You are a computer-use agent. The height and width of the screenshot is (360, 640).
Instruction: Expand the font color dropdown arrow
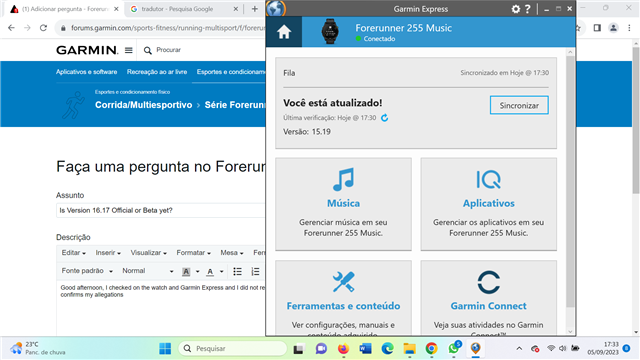(x=222, y=271)
